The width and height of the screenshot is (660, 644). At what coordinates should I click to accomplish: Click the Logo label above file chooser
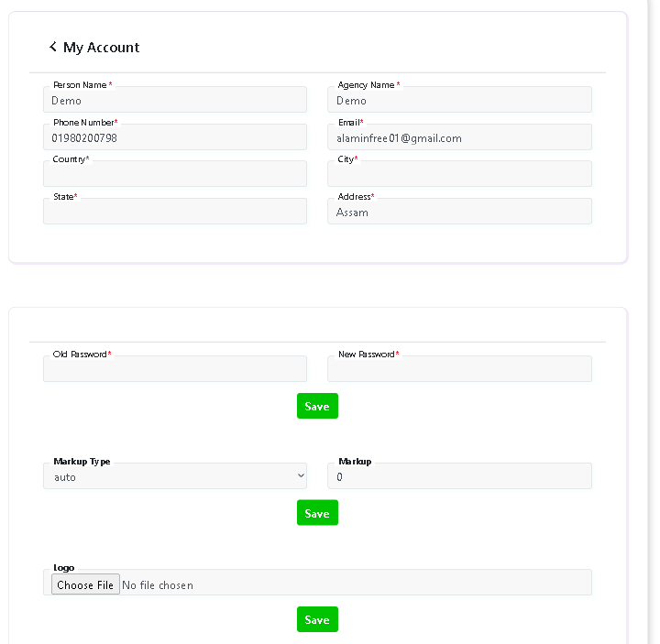coord(63,568)
